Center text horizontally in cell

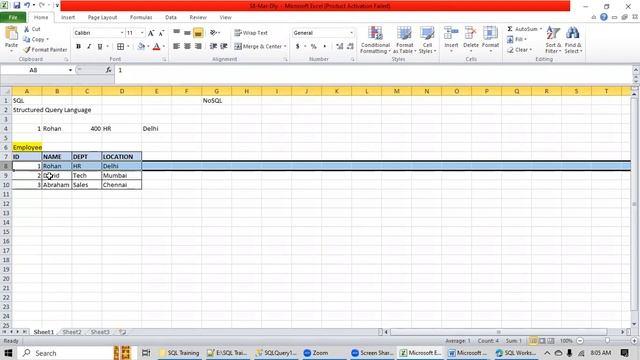(x=187, y=47)
